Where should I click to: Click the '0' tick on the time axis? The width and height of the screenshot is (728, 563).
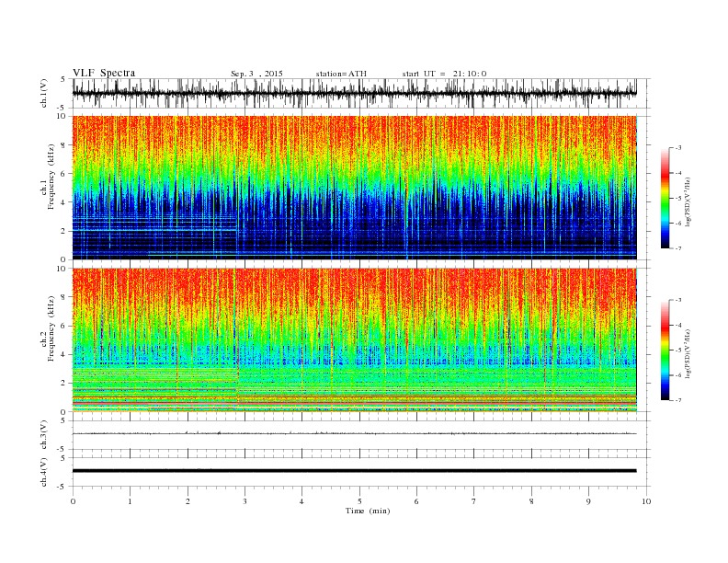(73, 501)
